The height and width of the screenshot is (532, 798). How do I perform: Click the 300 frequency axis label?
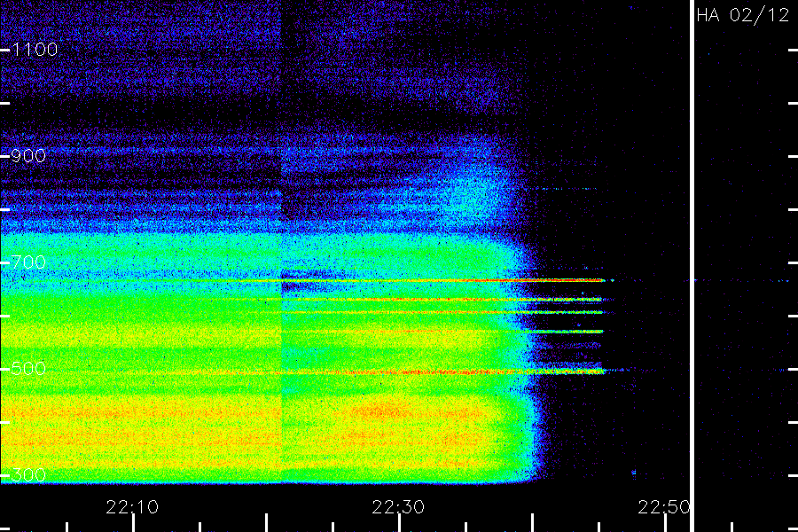(x=28, y=474)
